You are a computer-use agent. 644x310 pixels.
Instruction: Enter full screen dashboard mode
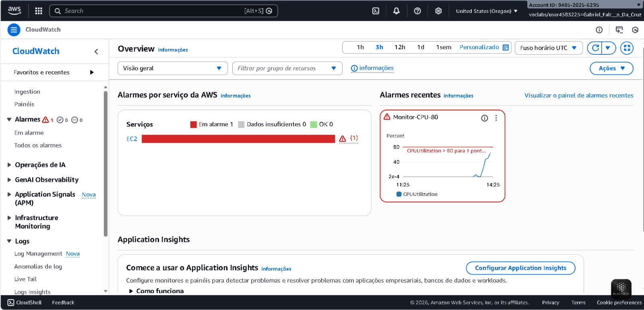(627, 48)
